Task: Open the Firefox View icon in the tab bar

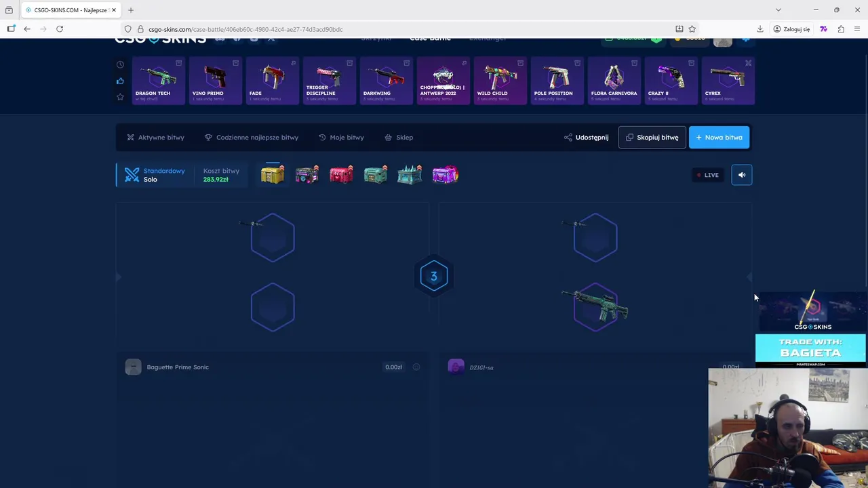Action: pyautogui.click(x=9, y=10)
